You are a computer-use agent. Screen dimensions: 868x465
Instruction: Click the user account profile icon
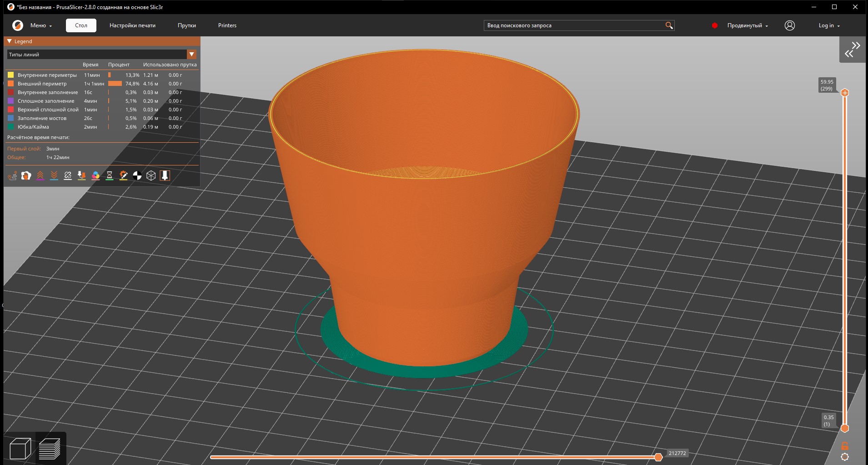[x=789, y=25]
